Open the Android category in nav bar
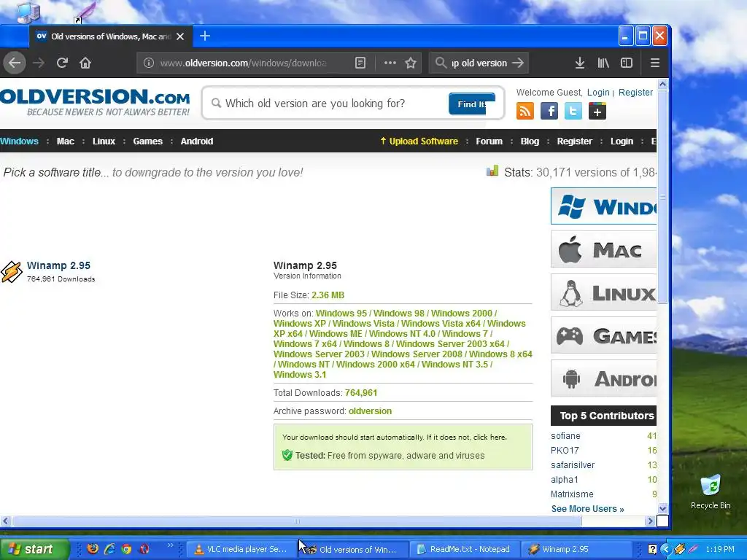This screenshot has width=747, height=560. [197, 141]
